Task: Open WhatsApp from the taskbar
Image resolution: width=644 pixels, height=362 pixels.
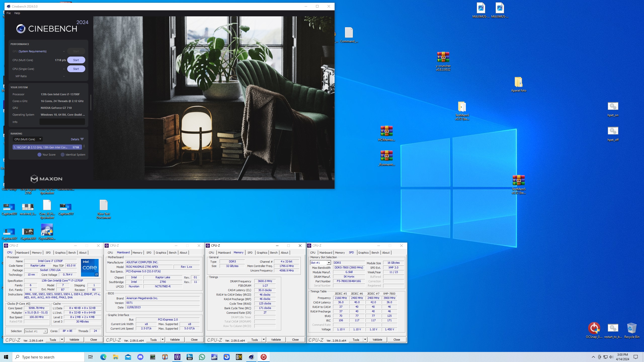Action: (x=202, y=357)
